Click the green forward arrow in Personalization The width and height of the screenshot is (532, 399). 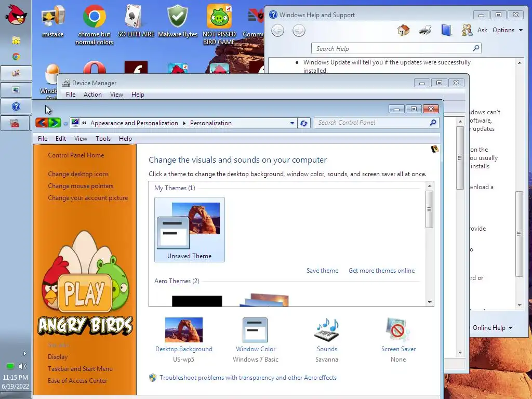54,123
